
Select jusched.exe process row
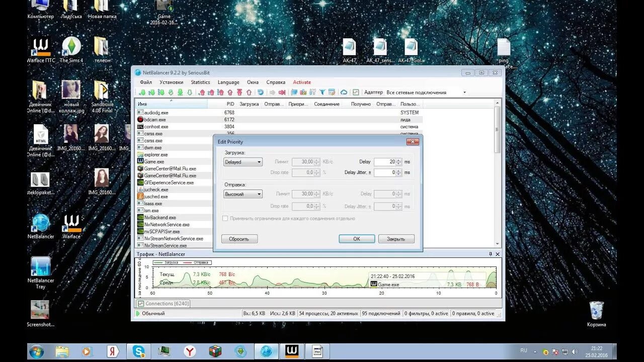[175, 197]
